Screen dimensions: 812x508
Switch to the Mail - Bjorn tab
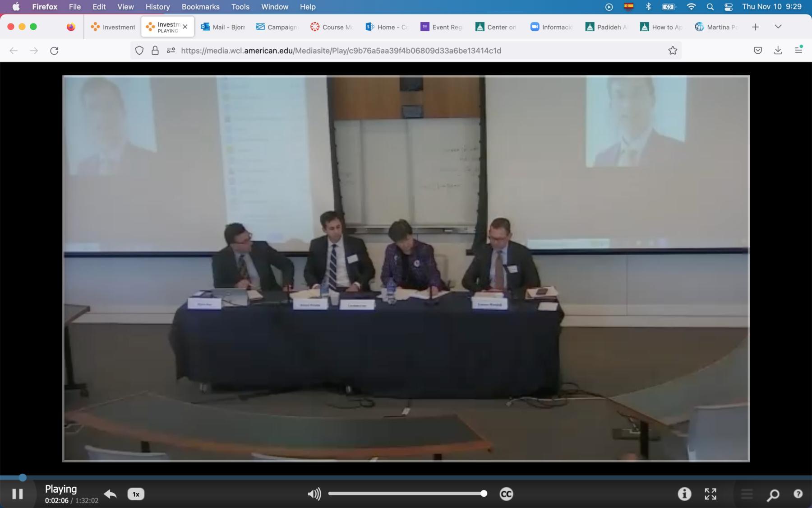click(x=222, y=27)
